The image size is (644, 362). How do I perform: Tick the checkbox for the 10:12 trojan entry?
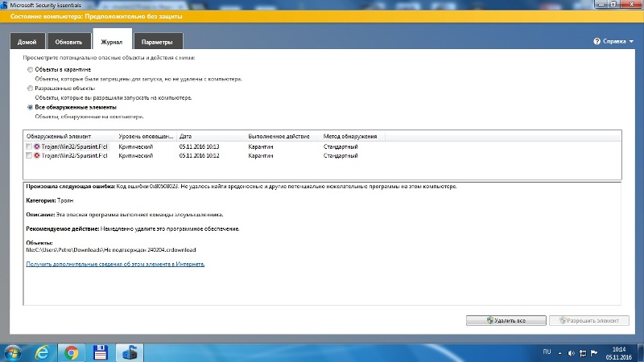(x=29, y=155)
